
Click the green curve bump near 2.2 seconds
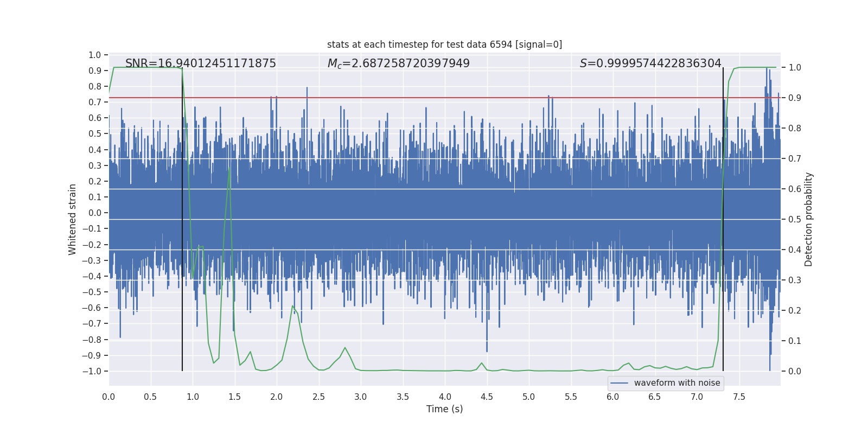293,307
